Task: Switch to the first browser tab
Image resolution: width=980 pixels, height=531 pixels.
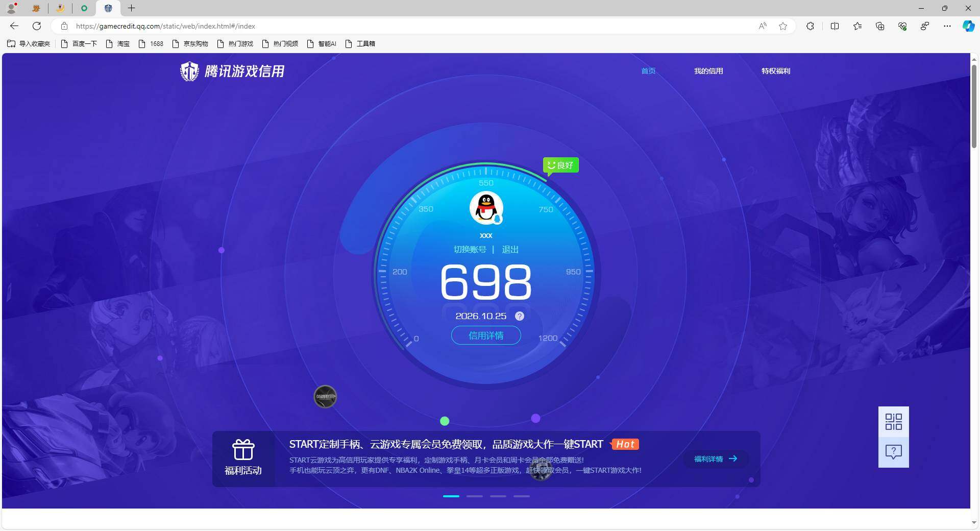Action: click(36, 8)
